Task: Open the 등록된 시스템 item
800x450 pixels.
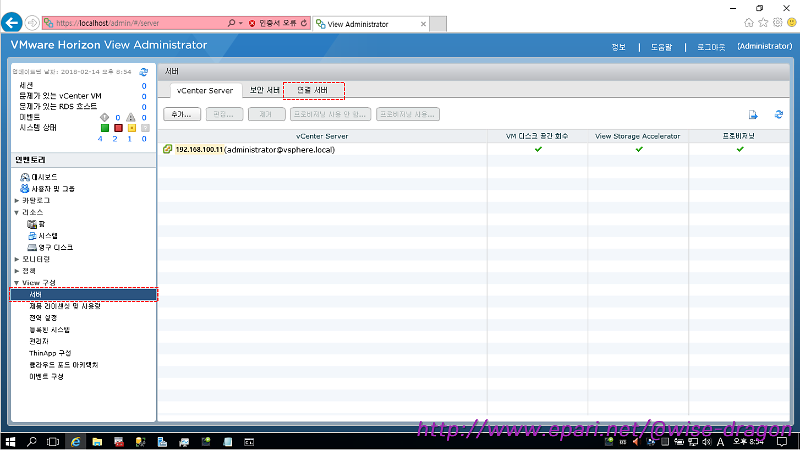Action: coord(49,330)
